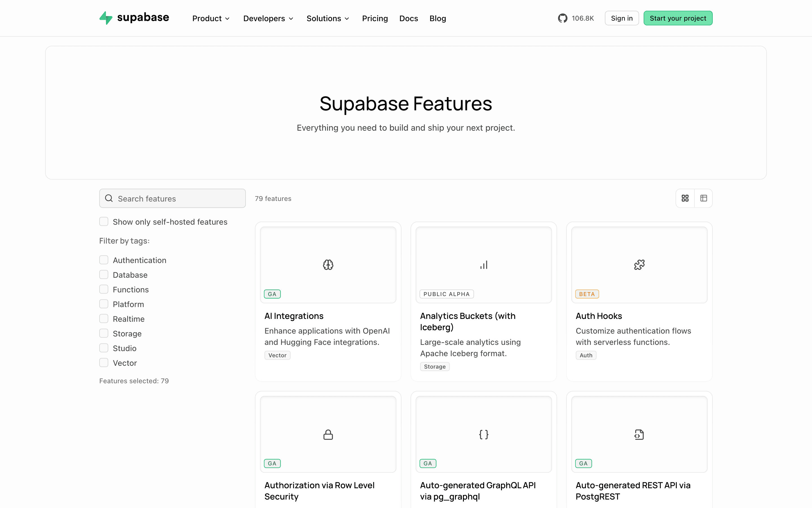Click the GA badge on REST API card
This screenshot has height=508, width=812.
584,463
